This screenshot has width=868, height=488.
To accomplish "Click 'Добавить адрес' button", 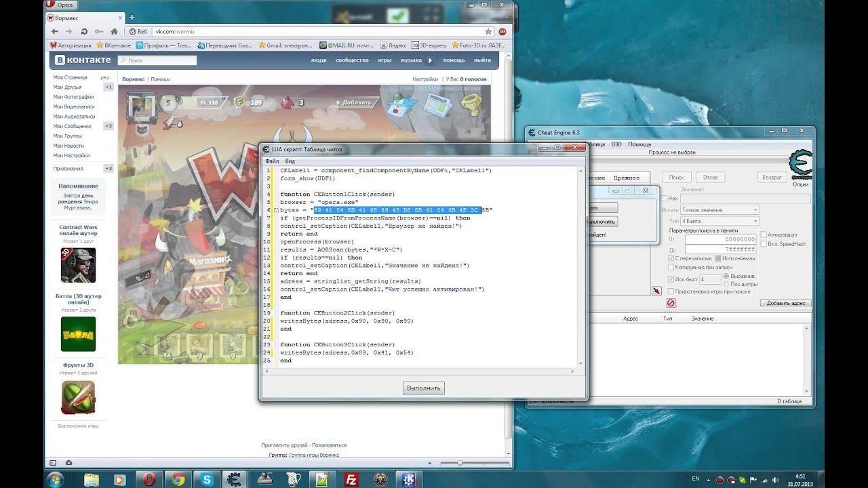I will [785, 303].
